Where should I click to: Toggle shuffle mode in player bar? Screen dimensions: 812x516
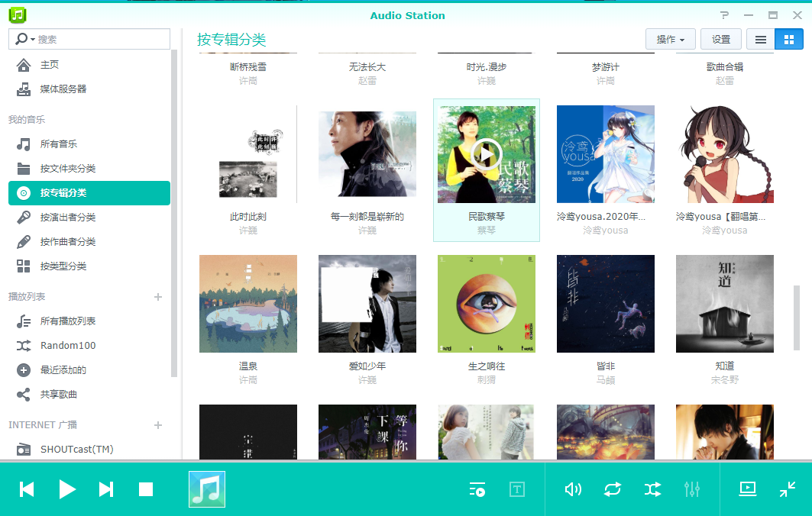652,489
